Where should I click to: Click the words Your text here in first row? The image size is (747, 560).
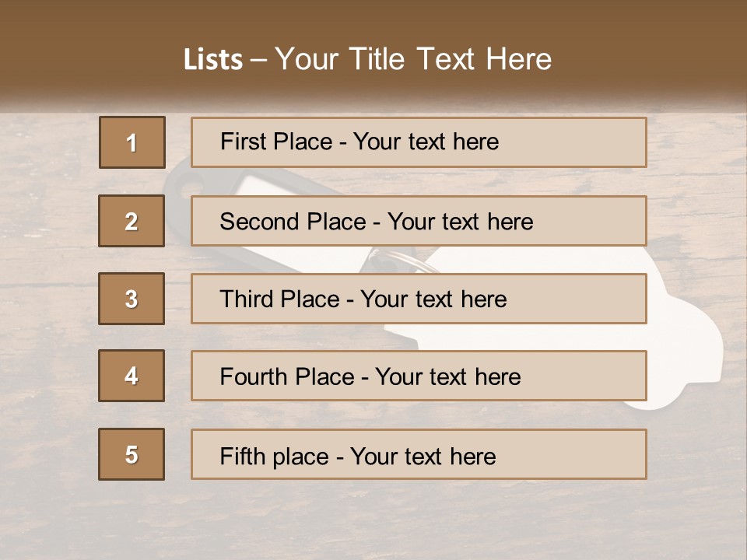426,142
